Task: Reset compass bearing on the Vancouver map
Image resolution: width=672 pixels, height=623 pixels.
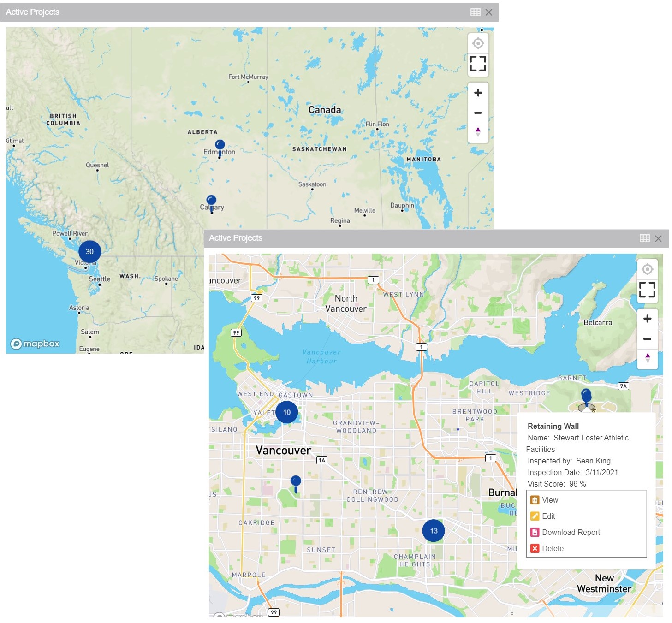Action: (x=647, y=358)
